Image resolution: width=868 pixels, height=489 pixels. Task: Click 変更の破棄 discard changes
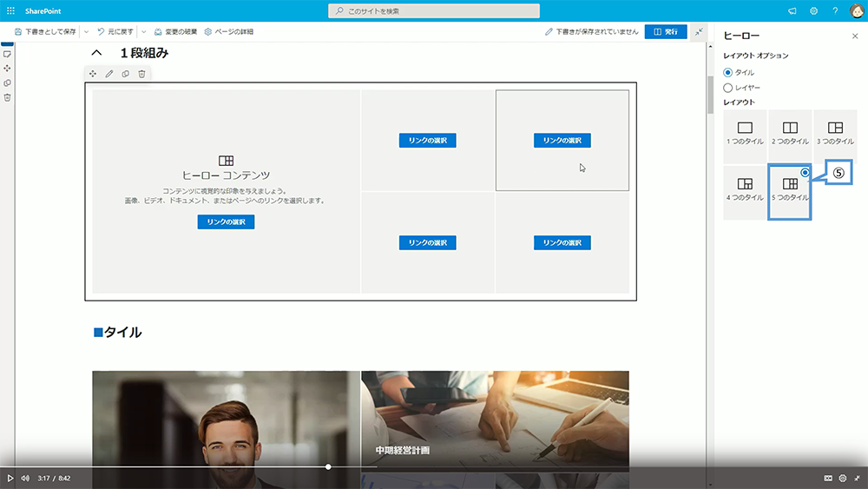(x=175, y=31)
